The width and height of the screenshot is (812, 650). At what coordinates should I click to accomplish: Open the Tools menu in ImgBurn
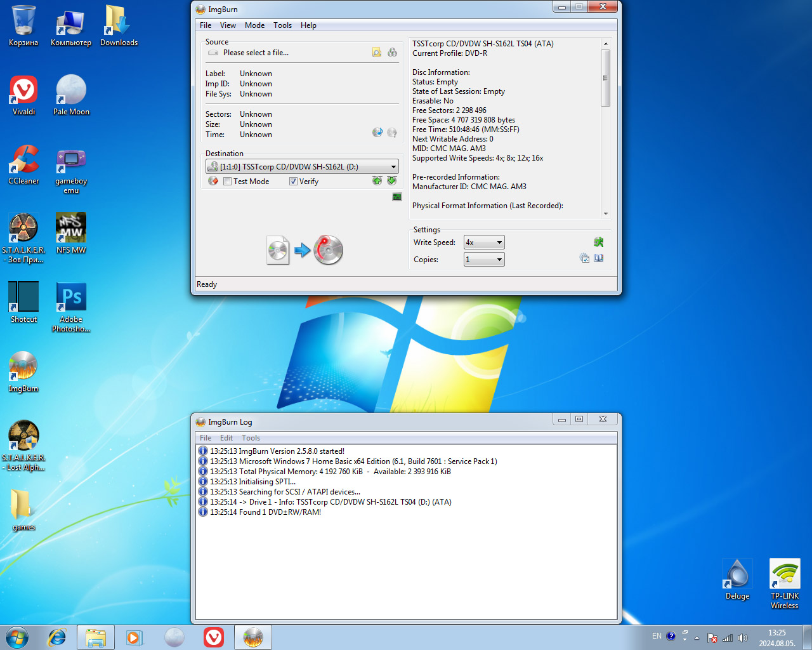click(282, 25)
